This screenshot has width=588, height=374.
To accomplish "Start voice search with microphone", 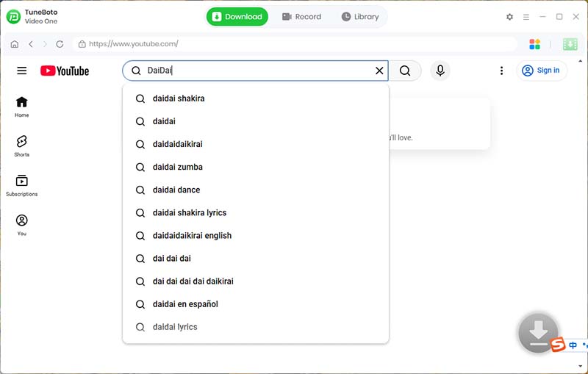I will tap(440, 71).
